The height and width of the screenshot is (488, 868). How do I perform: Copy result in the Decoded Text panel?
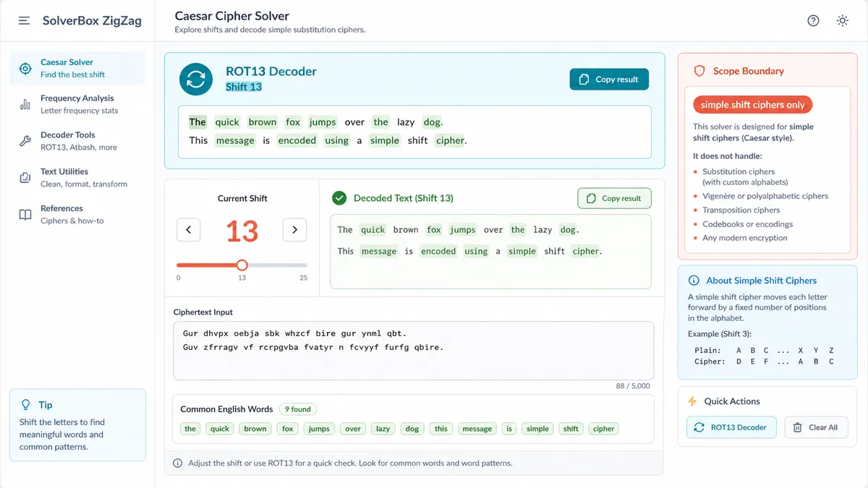click(614, 198)
